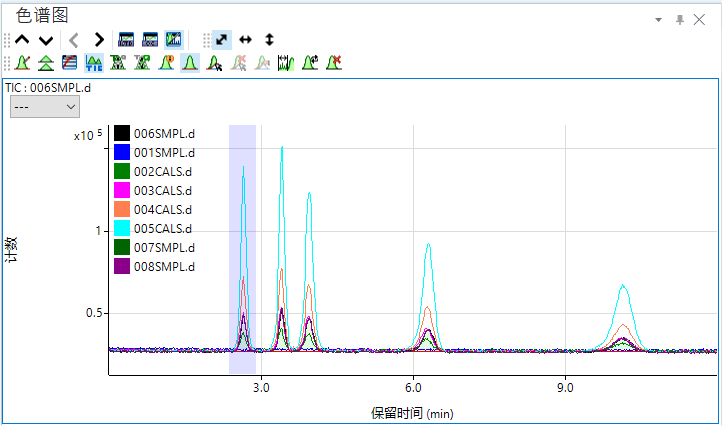Click the '002CALS.d' legend text
Image resolution: width=722 pixels, height=426 pixels.
(163, 172)
